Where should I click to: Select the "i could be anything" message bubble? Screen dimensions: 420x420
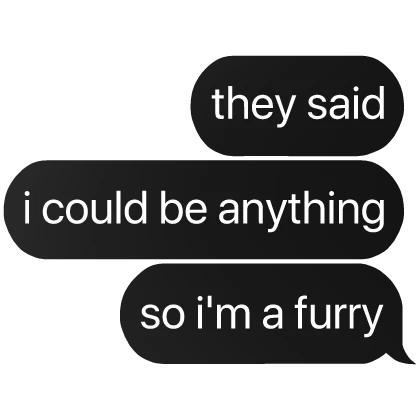pos(204,209)
